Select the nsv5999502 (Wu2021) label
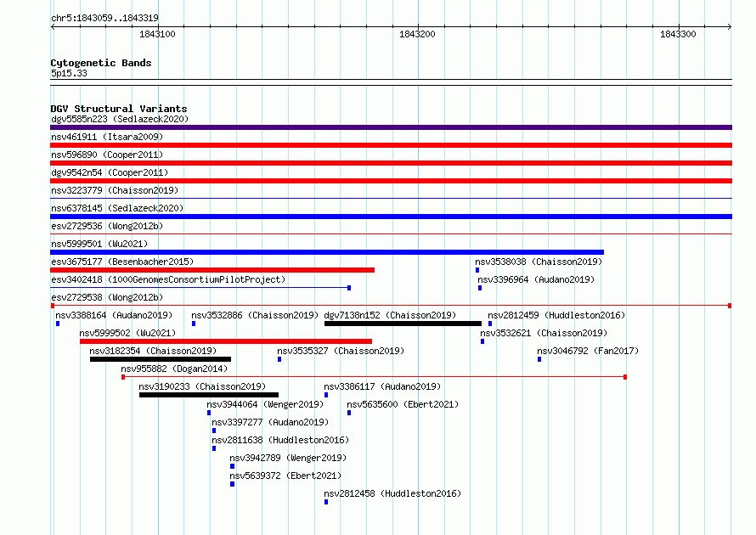Image resolution: width=756 pixels, height=535 pixels. point(127,333)
